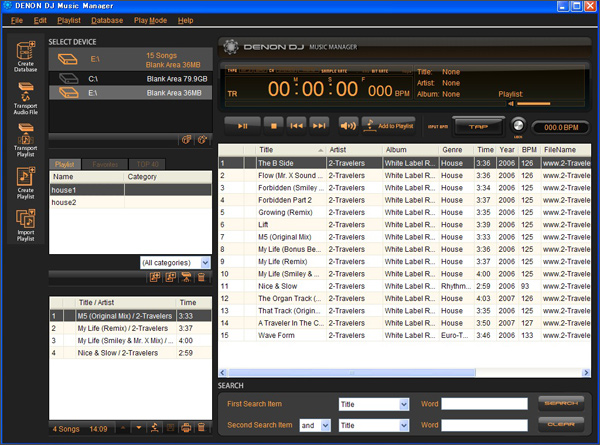600x445 pixels.
Task: Select the house2 playlist row
Action: (130, 202)
